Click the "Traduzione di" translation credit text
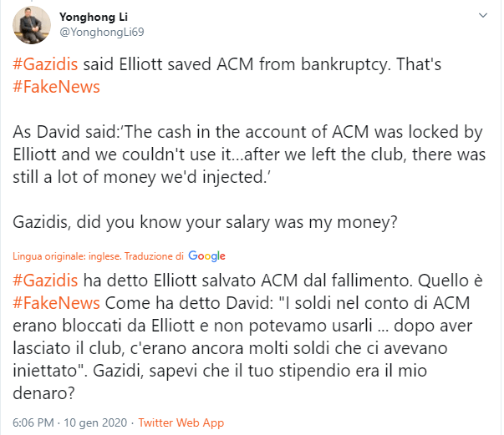The height and width of the screenshot is (435, 504). pos(159,255)
